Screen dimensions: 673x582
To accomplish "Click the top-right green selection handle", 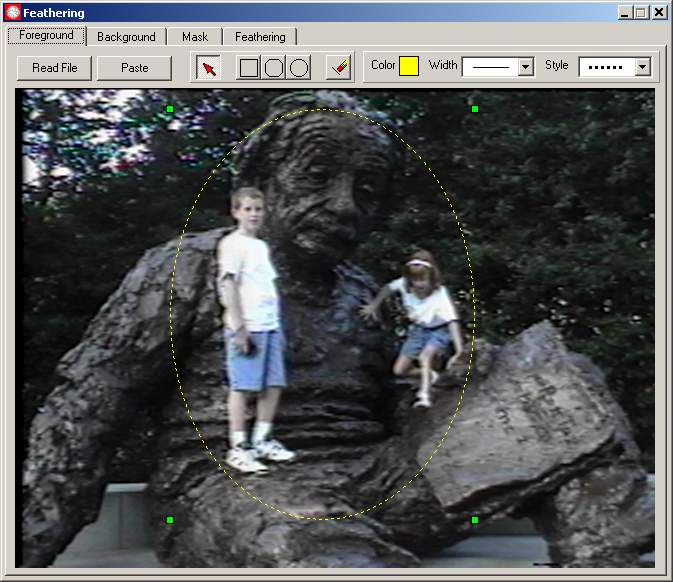I will click(x=475, y=108).
